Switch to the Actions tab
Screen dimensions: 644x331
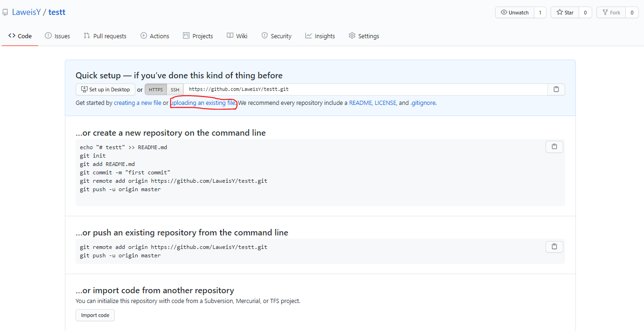155,36
